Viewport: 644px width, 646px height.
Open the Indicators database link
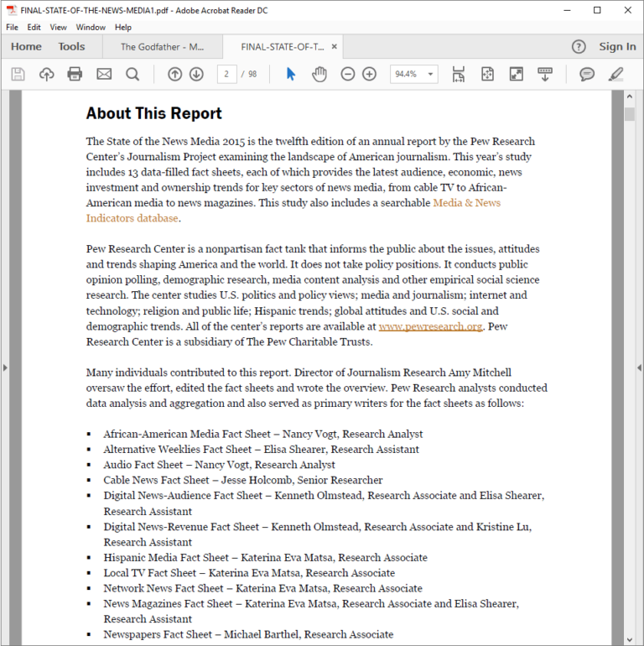click(132, 218)
